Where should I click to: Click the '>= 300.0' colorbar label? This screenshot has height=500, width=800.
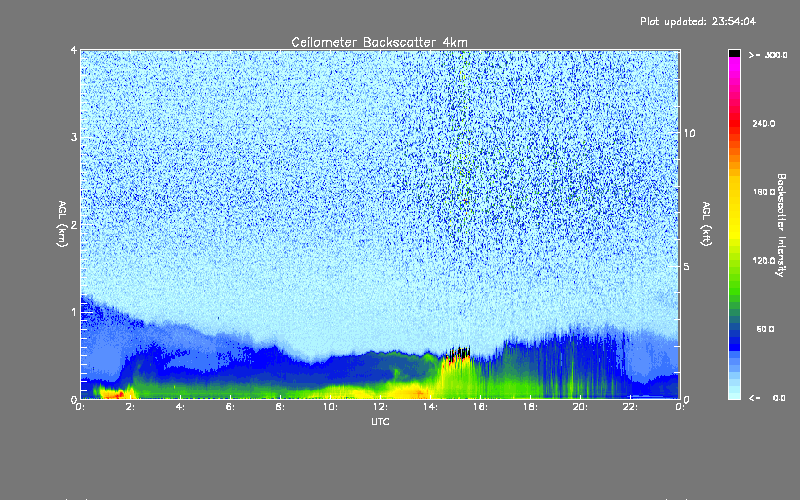coord(768,55)
